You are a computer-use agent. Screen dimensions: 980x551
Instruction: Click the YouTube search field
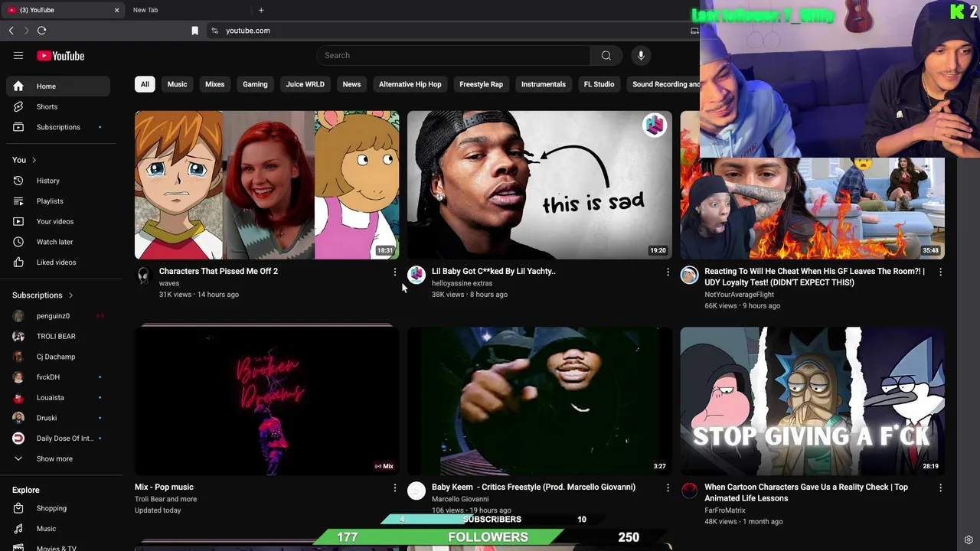[x=454, y=55]
